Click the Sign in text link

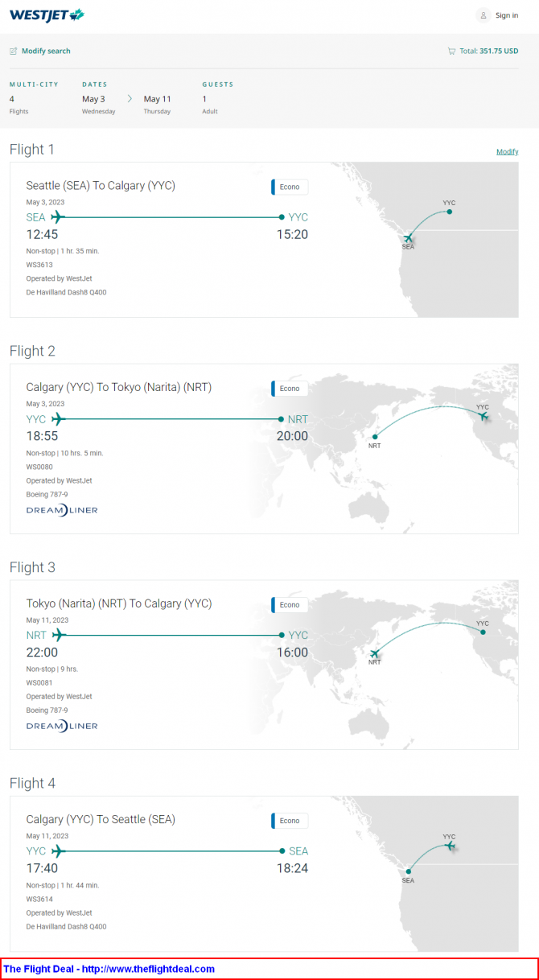click(507, 15)
